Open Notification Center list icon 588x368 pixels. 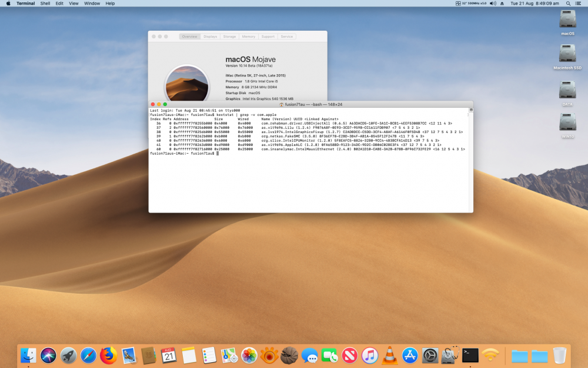click(578, 4)
